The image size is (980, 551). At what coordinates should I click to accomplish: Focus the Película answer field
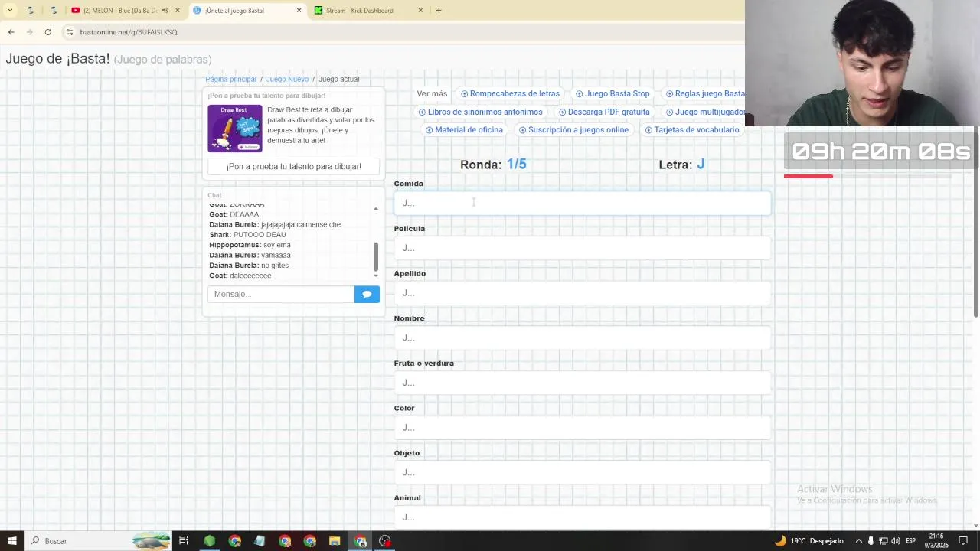pos(582,248)
